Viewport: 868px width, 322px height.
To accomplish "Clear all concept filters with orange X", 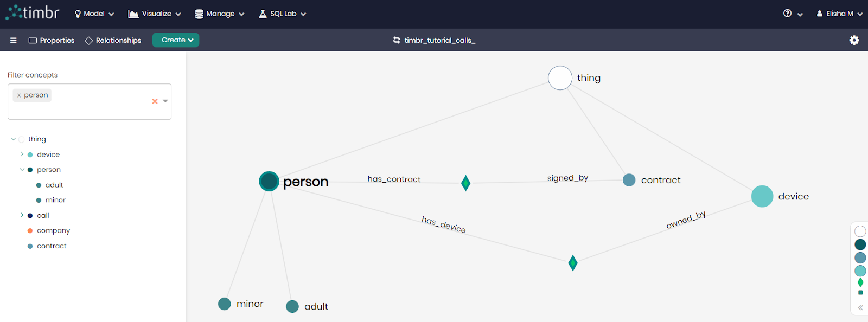I will pyautogui.click(x=155, y=101).
